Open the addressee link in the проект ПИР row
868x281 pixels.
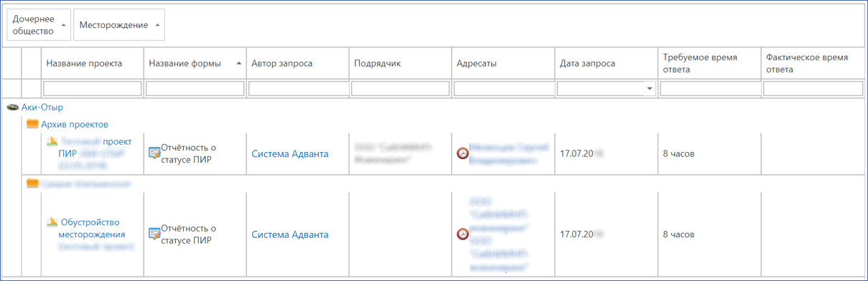coord(508,153)
